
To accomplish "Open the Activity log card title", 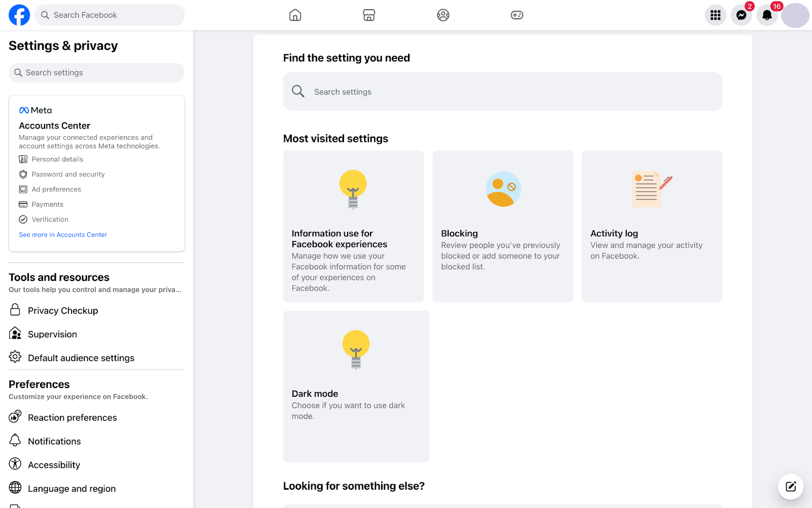I will 614,233.
